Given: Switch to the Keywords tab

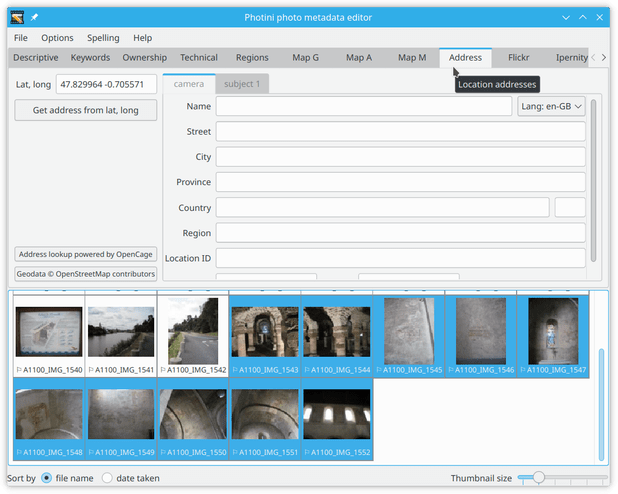Looking at the screenshot, I should click(90, 58).
